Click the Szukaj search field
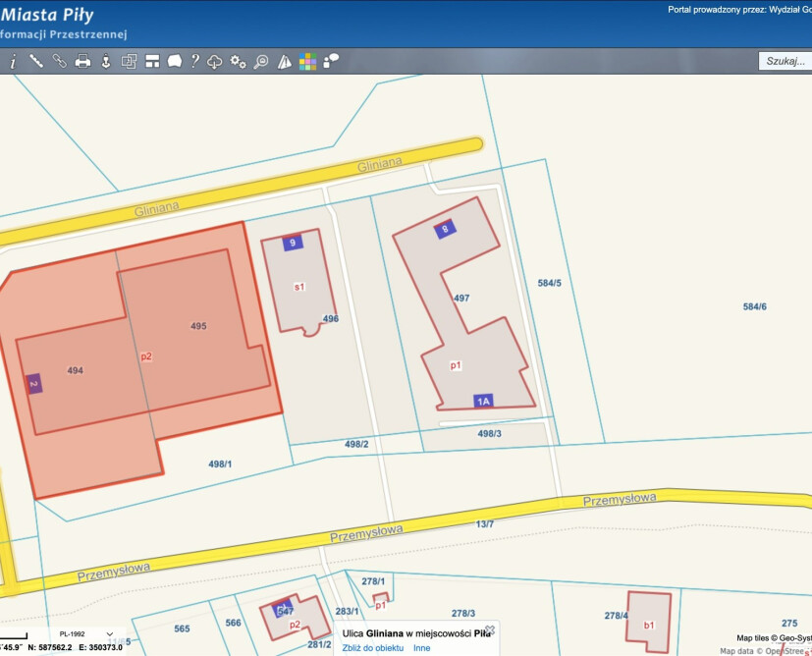 coord(785,61)
